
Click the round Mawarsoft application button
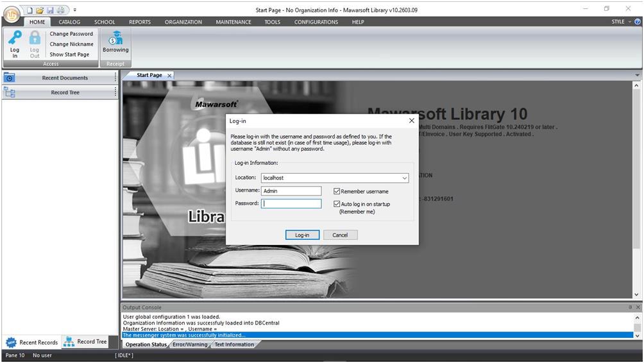pyautogui.click(x=12, y=13)
